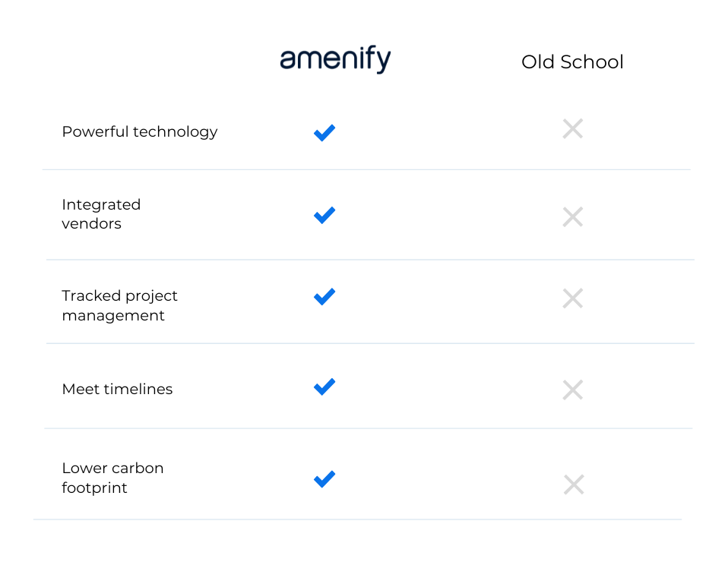Select the Lower carbon footprint label
The width and height of the screenshot is (728, 565).
click(x=112, y=478)
